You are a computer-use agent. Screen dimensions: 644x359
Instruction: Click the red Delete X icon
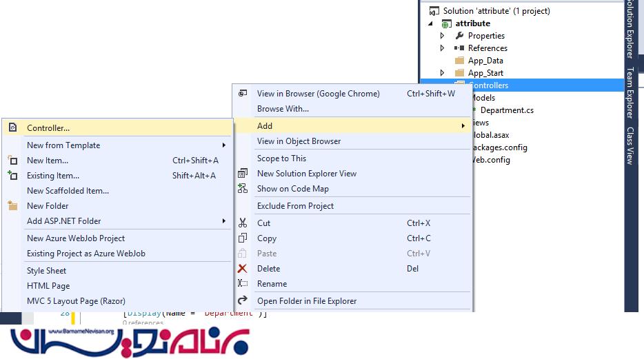pyautogui.click(x=242, y=269)
